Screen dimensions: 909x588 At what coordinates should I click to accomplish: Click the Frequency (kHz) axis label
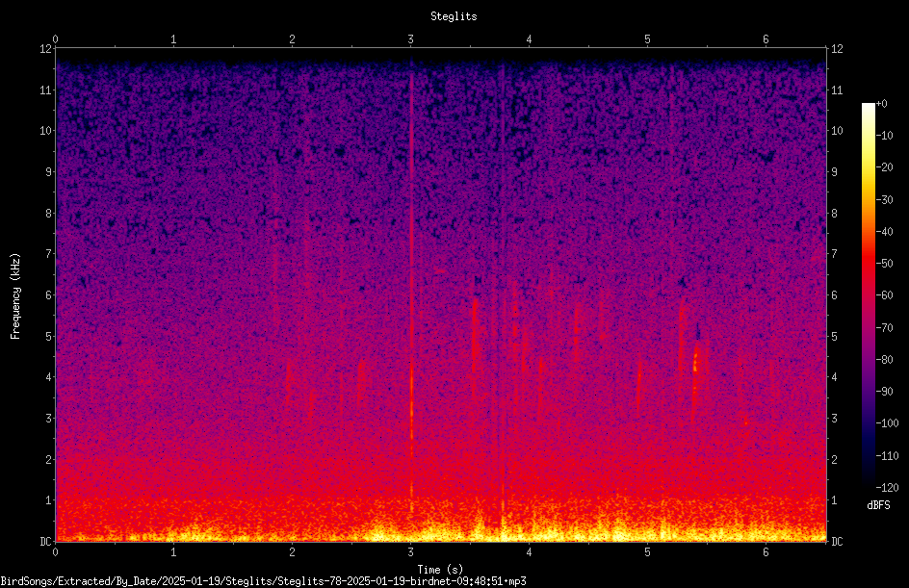[x=15, y=296]
